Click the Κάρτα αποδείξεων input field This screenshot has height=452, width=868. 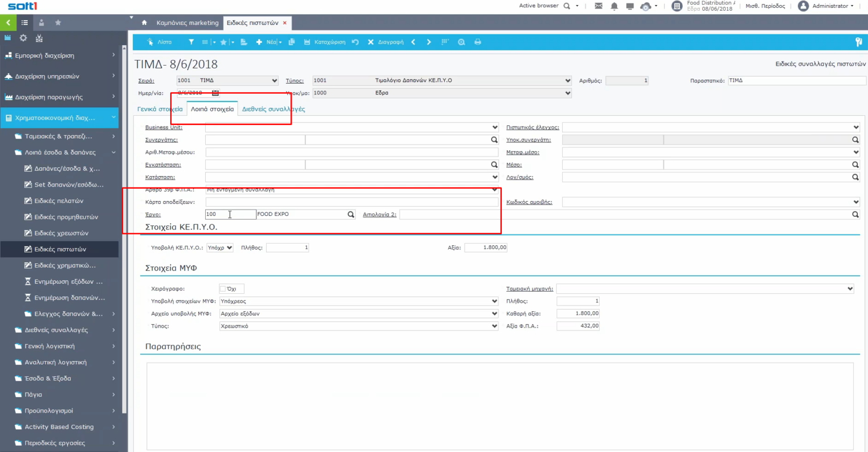(351, 202)
